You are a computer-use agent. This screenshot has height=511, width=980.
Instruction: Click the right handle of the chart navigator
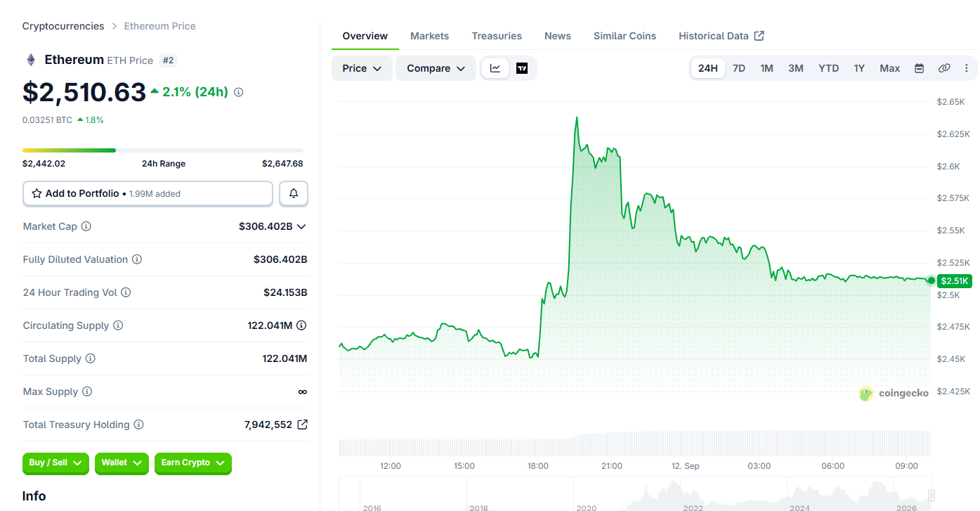coord(932,495)
